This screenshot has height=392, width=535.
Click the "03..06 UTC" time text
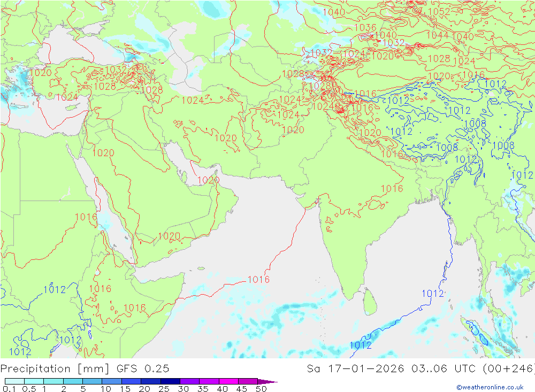click(444, 369)
